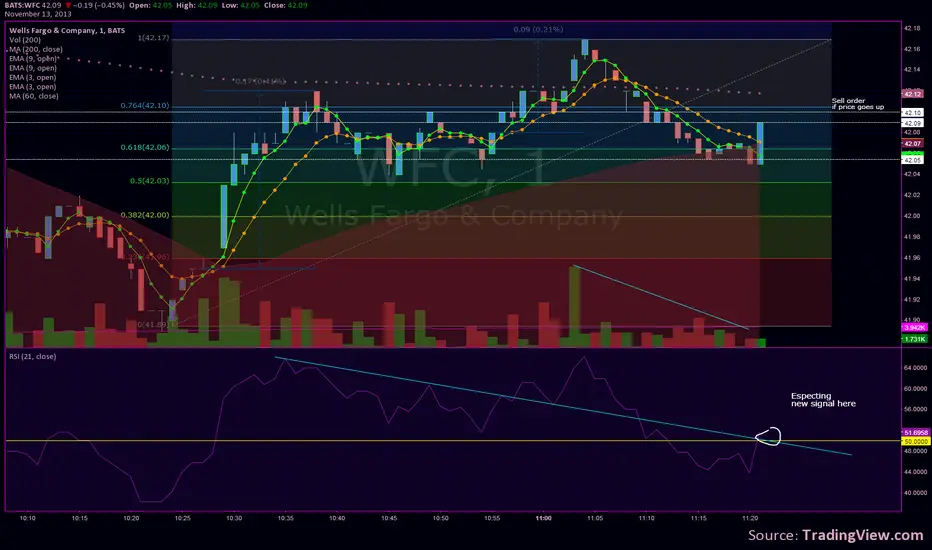Click the bold 11:00 time axis label
This screenshot has width=932, height=550.
pos(543,518)
